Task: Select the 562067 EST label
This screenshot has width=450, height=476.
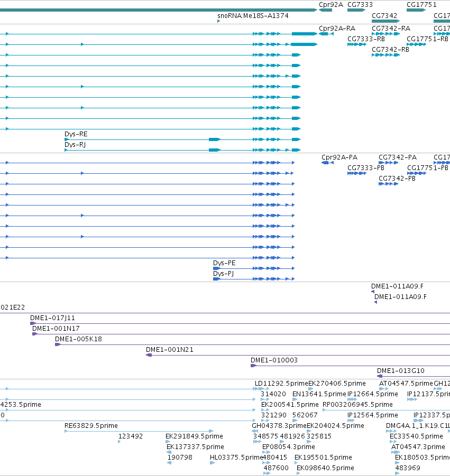Action: pyautogui.click(x=305, y=415)
